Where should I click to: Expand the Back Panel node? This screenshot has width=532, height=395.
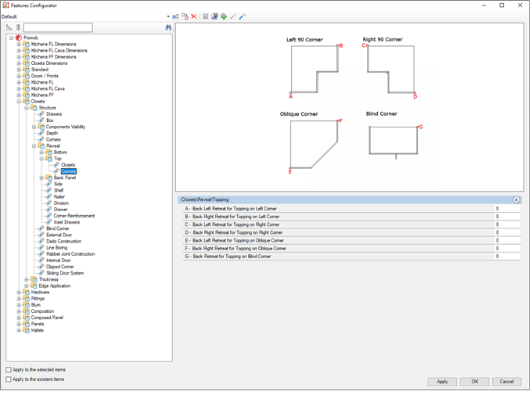coord(41,178)
